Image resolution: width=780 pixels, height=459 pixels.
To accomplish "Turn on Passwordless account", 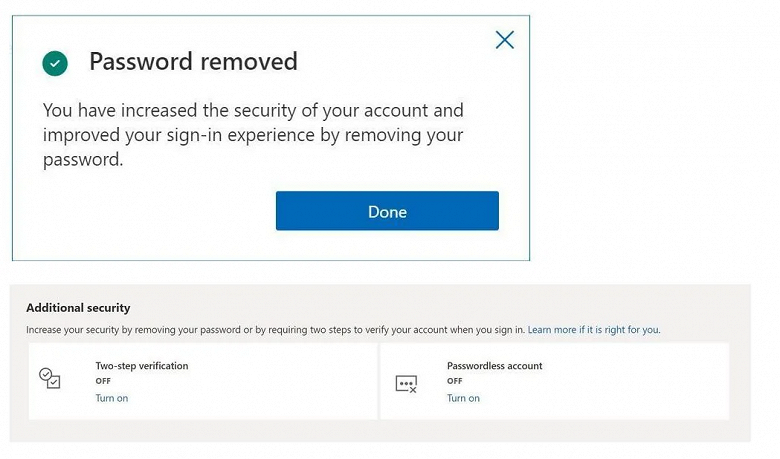I will (x=463, y=398).
